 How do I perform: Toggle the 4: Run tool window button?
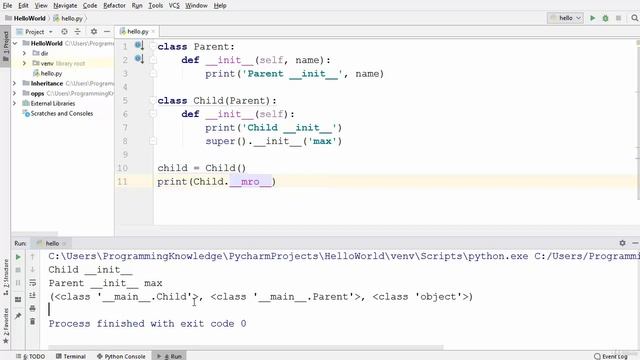tap(169, 356)
